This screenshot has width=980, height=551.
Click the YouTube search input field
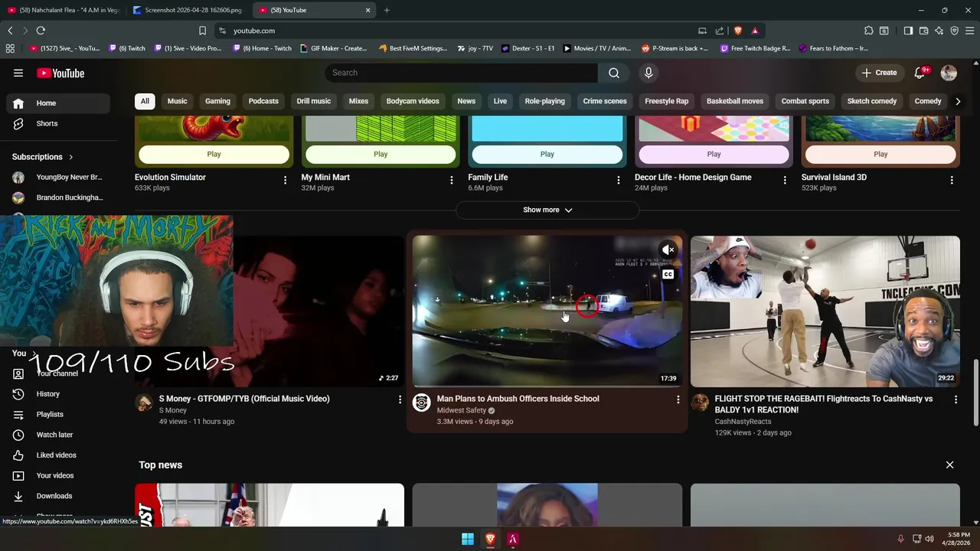461,73
